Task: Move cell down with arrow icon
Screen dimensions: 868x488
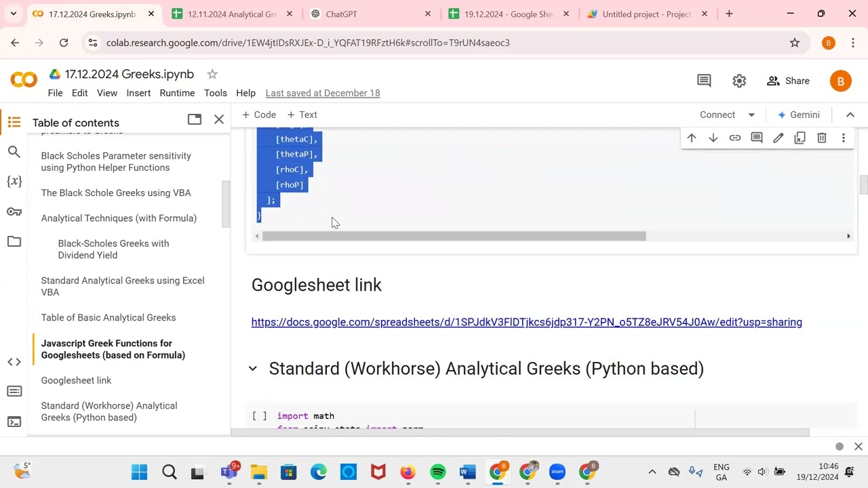Action: 713,138
